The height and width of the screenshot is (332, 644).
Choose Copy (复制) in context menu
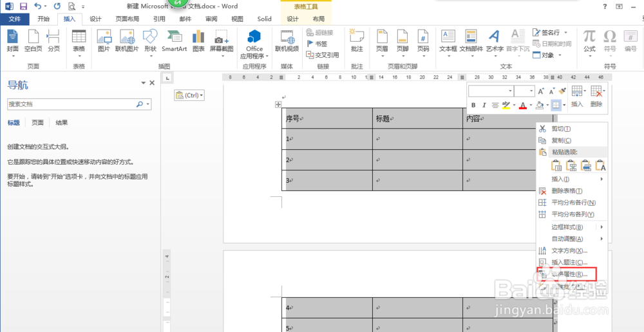(x=572, y=140)
